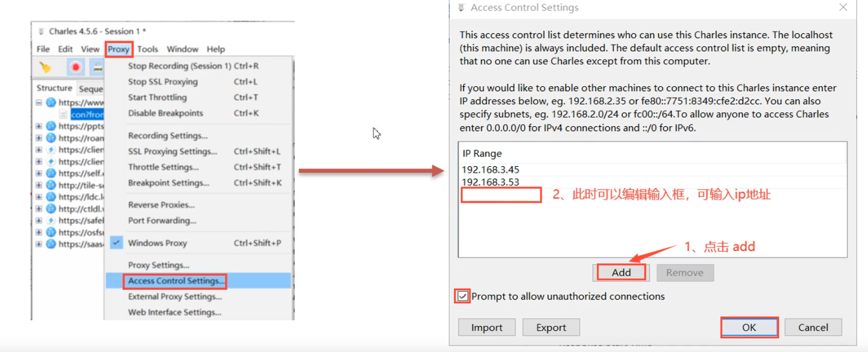868x352 pixels.
Task: Click the Remove button
Action: 685,273
